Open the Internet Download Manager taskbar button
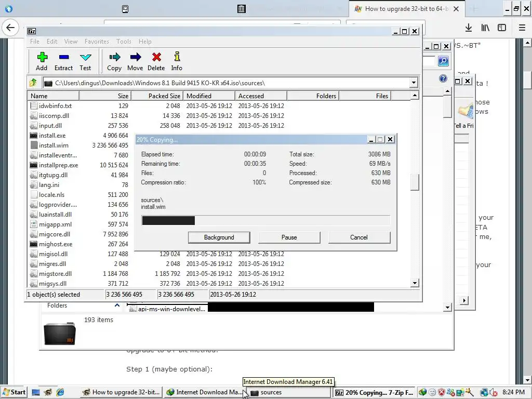The width and height of the screenshot is (532, 399). (x=205, y=392)
